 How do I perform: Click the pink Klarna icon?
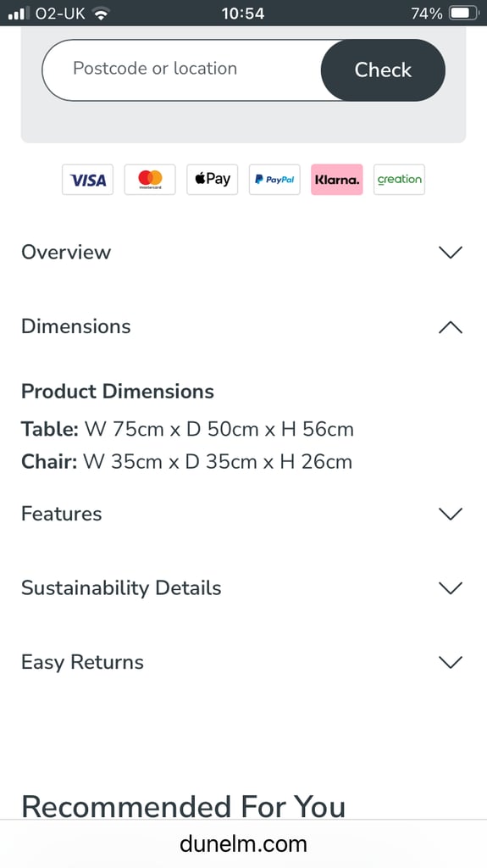tap(337, 180)
